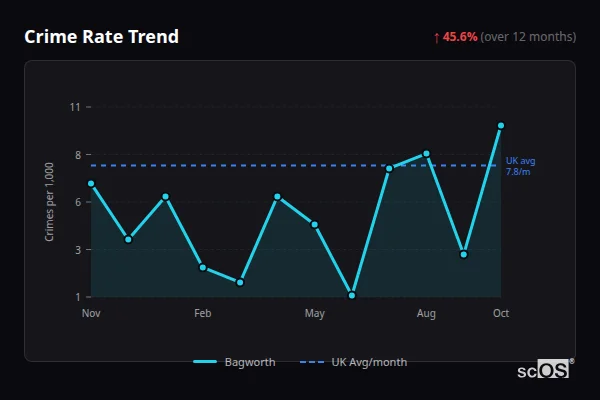Click the red 45.6% increase figure
This screenshot has width=600, height=400.
click(x=460, y=37)
